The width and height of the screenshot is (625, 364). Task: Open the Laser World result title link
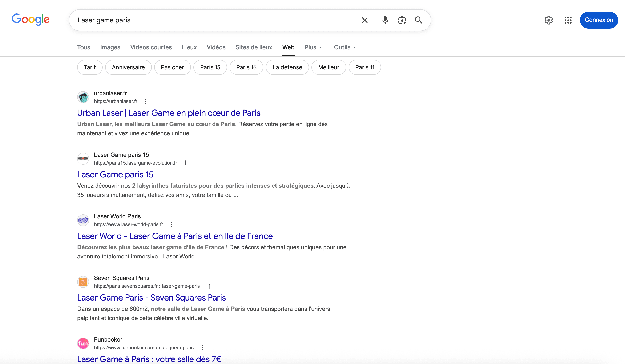point(175,236)
